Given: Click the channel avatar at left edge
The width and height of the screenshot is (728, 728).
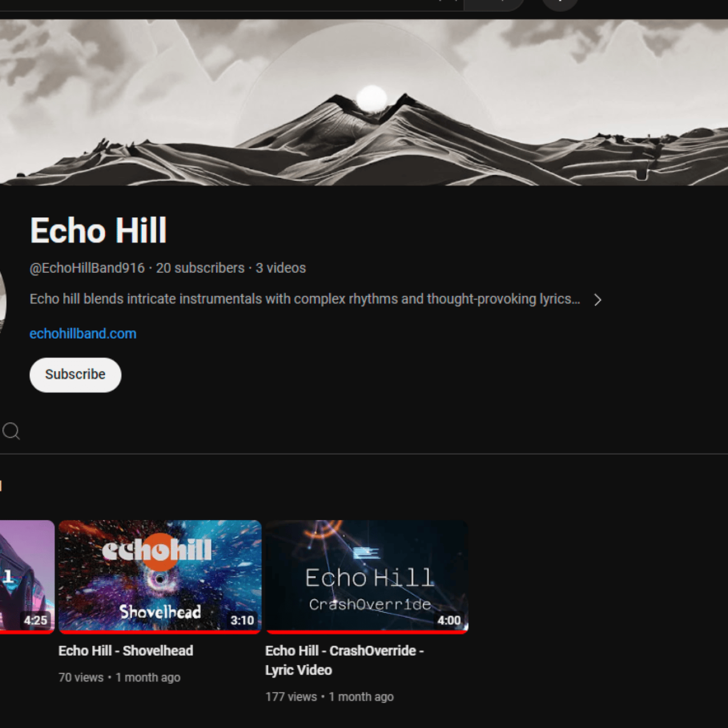Looking at the screenshot, I should [x=3, y=302].
